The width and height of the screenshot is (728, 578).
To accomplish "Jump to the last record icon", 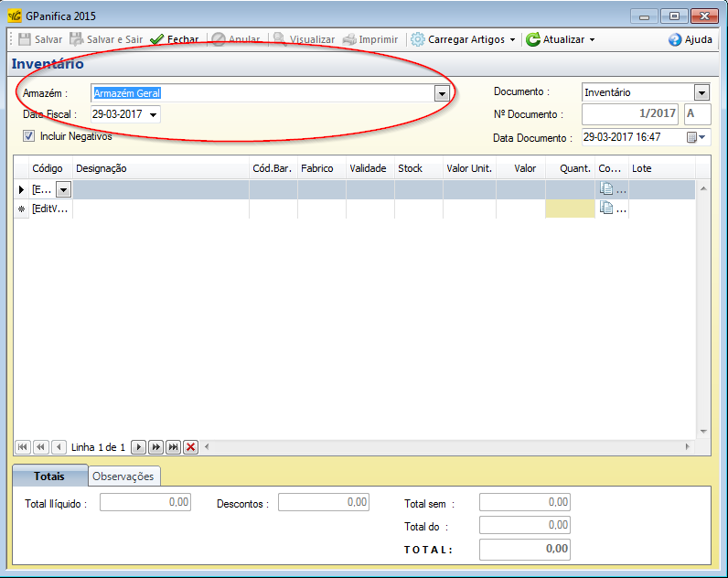I will click(x=173, y=447).
